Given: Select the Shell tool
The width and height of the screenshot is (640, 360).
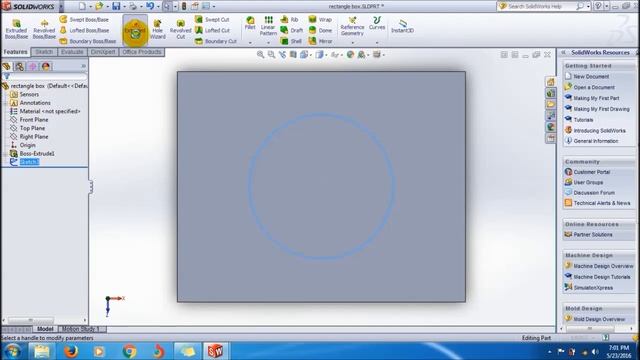Looking at the screenshot, I should [x=291, y=41].
